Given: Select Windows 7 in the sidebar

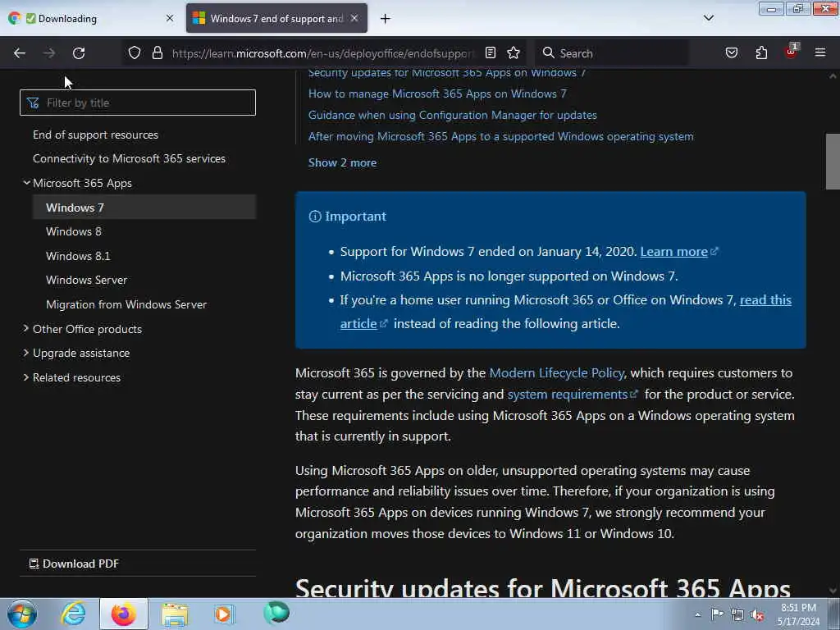Looking at the screenshot, I should (144, 208).
